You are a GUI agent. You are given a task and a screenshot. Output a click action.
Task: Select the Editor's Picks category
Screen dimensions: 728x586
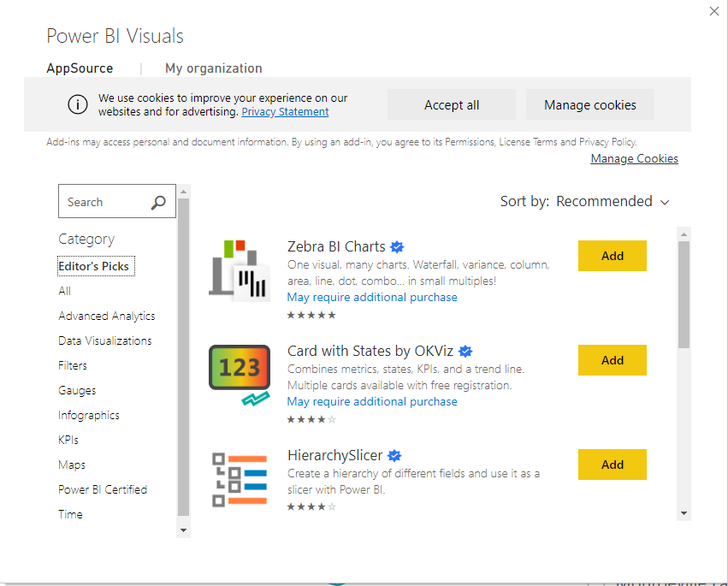(x=96, y=266)
